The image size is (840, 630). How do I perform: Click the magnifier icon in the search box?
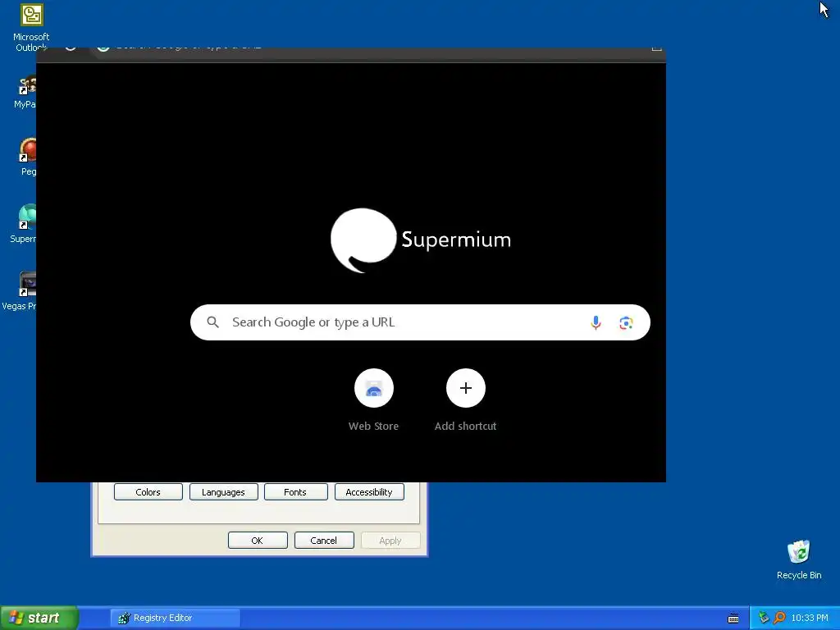212,322
